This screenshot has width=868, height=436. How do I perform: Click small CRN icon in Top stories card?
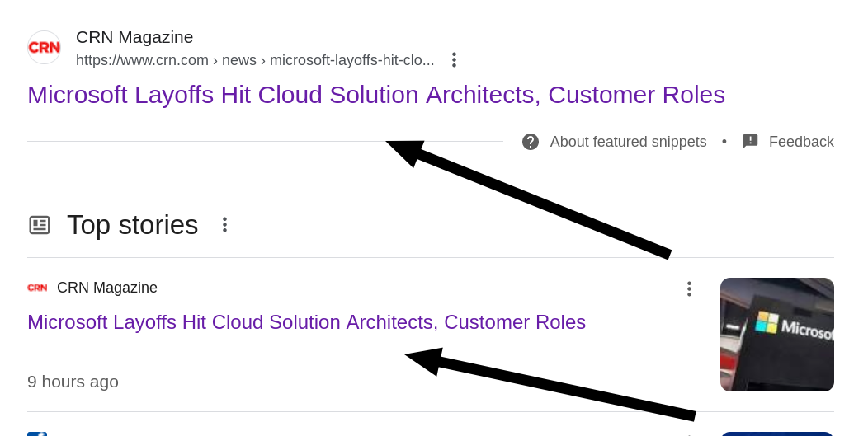[37, 288]
